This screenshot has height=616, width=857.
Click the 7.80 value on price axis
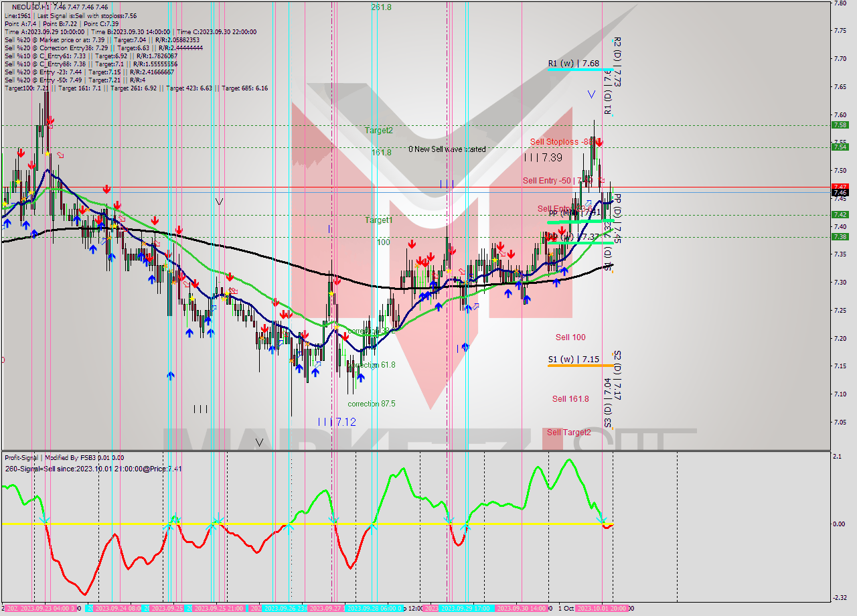(840, 3)
